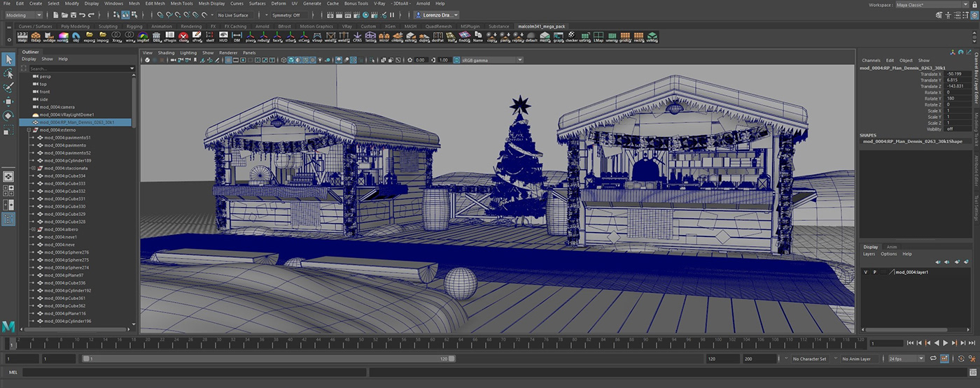Open Shading menu in viewport panel
Screen dimensions: 980x388
[166, 52]
